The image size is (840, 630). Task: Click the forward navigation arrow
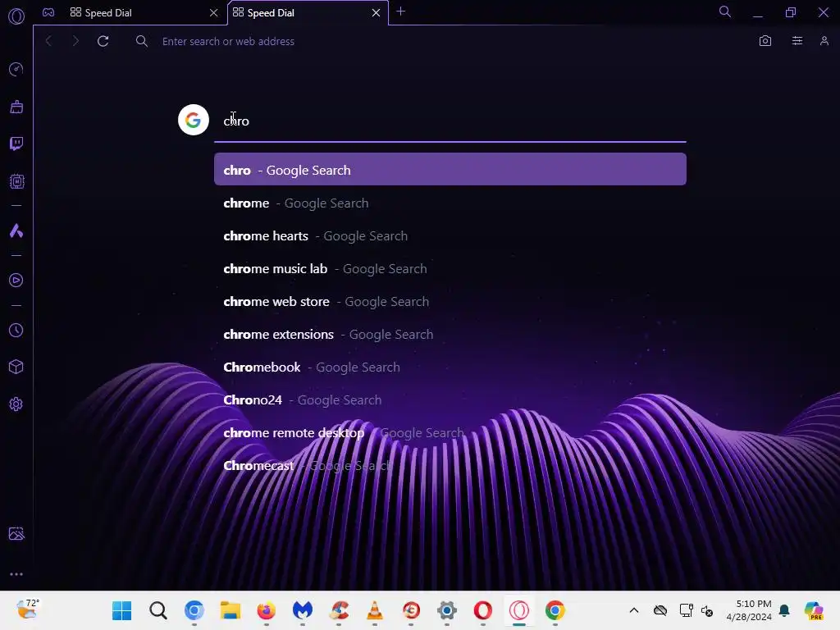point(75,41)
